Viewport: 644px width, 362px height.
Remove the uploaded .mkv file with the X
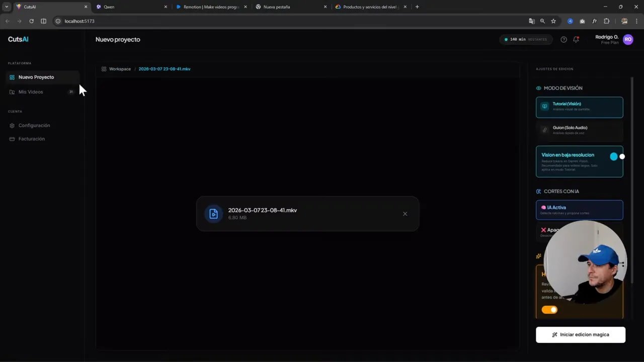pos(405,214)
